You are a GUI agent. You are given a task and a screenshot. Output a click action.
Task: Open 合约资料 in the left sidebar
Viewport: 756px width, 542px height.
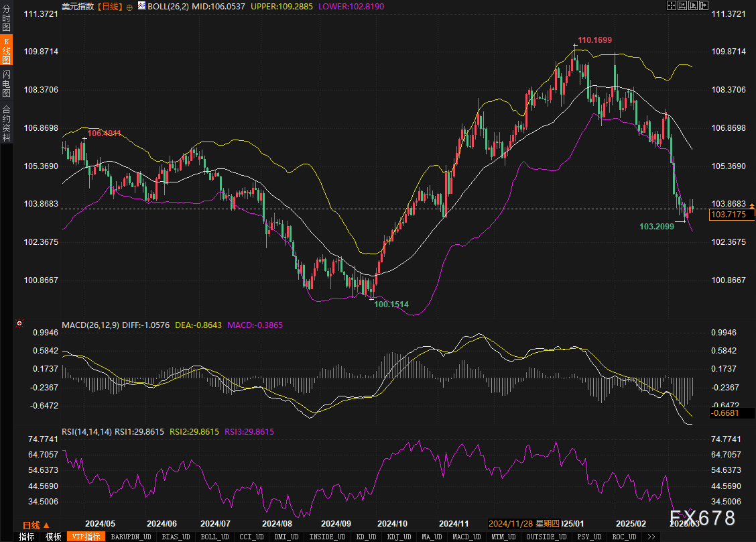[6, 123]
